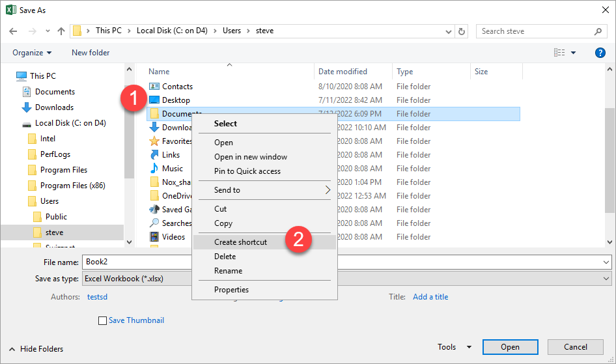This screenshot has width=616, height=364.
Task: Click This PC breadcrumb in address bar
Action: (109, 31)
